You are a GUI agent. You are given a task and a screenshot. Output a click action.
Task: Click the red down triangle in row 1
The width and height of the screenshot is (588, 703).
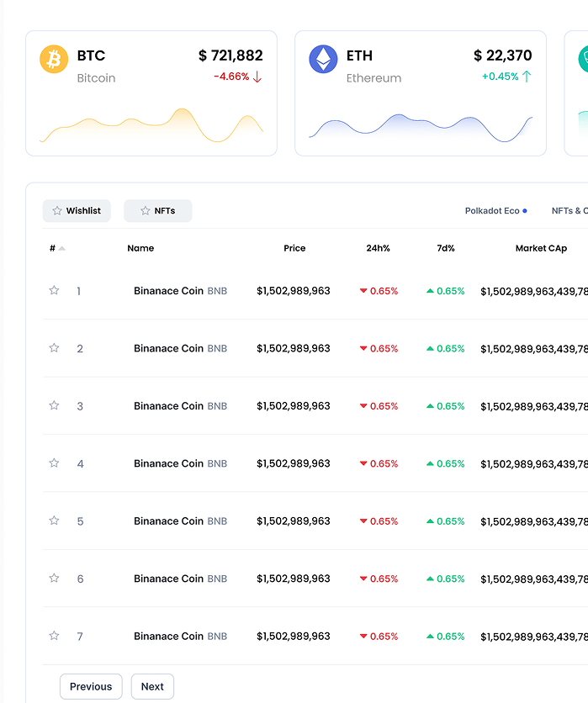[x=363, y=291]
